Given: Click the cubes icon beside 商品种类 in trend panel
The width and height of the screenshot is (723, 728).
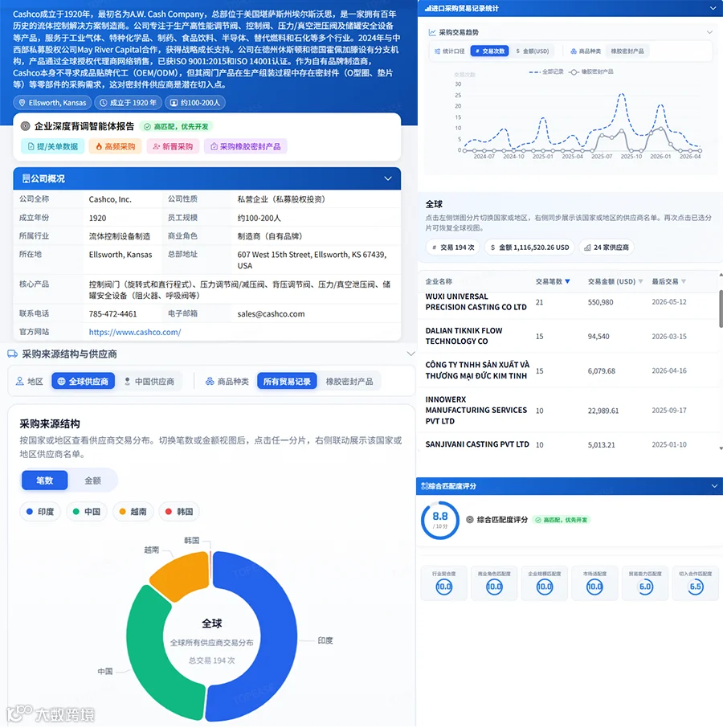Looking at the screenshot, I should (574, 51).
